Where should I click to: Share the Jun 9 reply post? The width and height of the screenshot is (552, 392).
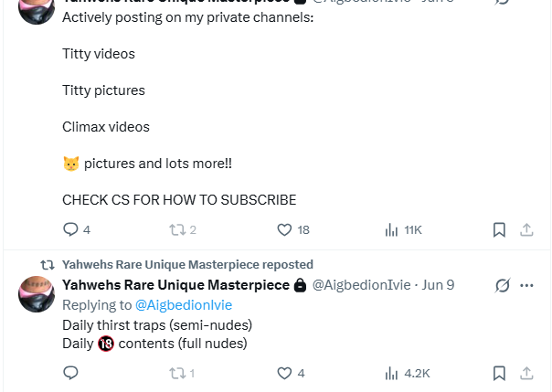(526, 373)
